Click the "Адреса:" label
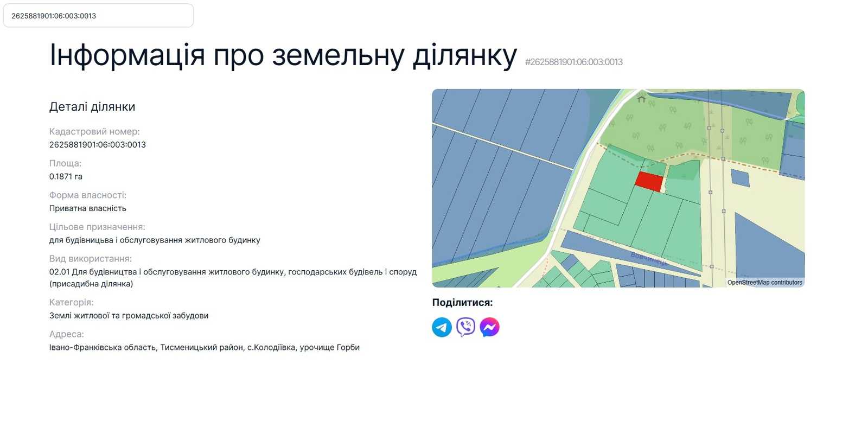868x434 pixels. [x=67, y=334]
